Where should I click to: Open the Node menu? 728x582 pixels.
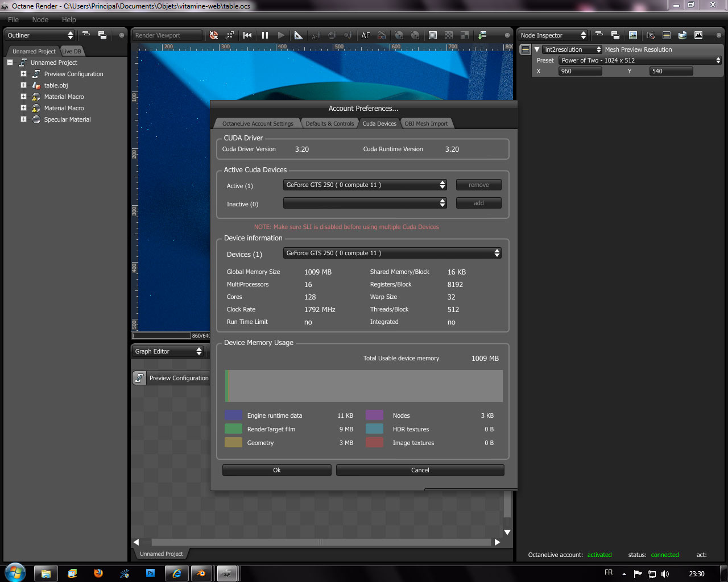point(40,19)
